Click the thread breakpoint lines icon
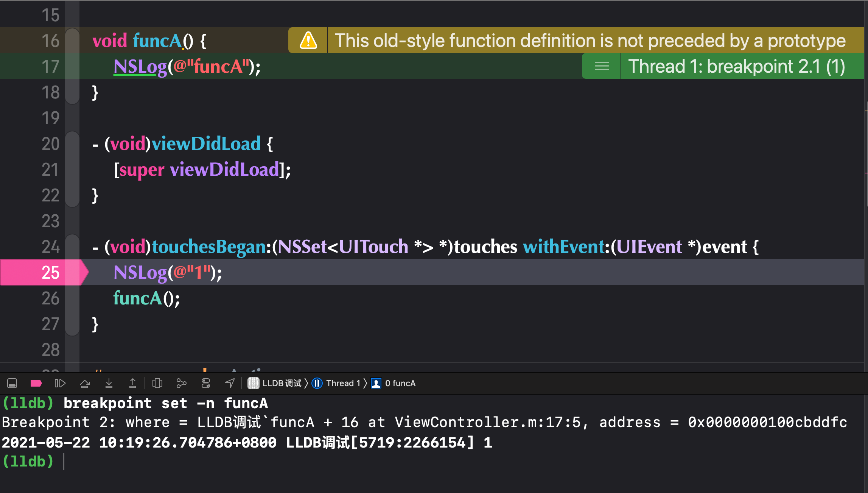Viewport: 868px width, 493px height. coord(602,66)
